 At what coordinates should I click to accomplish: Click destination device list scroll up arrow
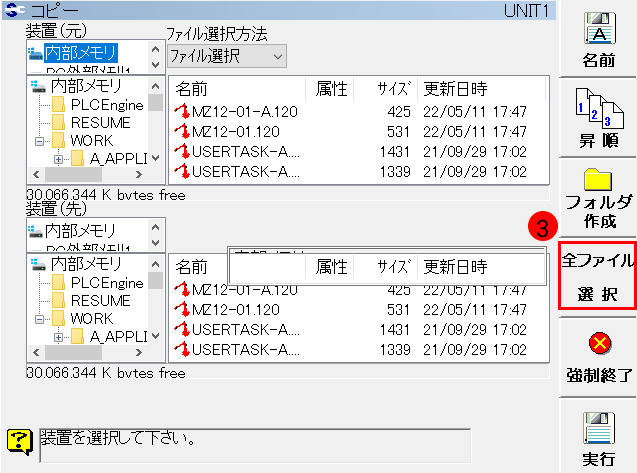(x=156, y=227)
